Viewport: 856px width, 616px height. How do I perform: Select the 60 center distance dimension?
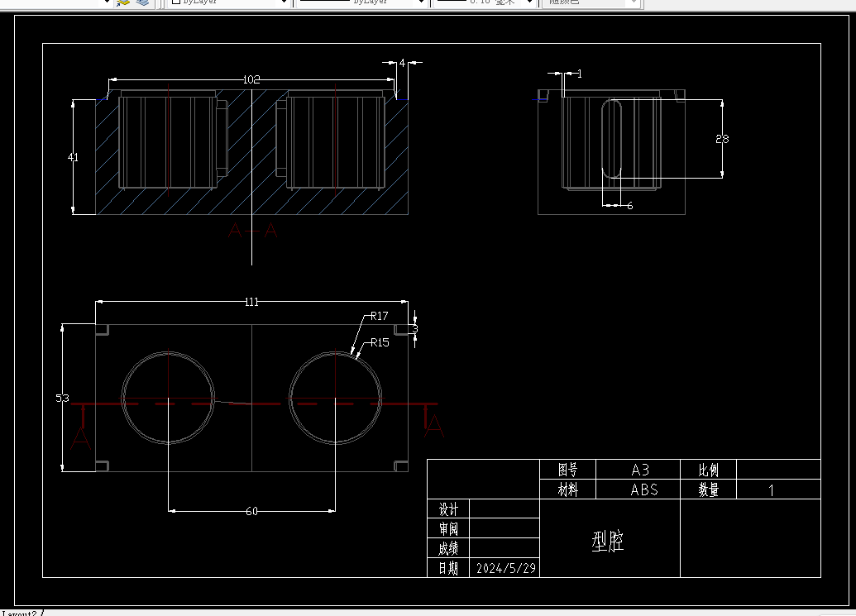coord(251,511)
